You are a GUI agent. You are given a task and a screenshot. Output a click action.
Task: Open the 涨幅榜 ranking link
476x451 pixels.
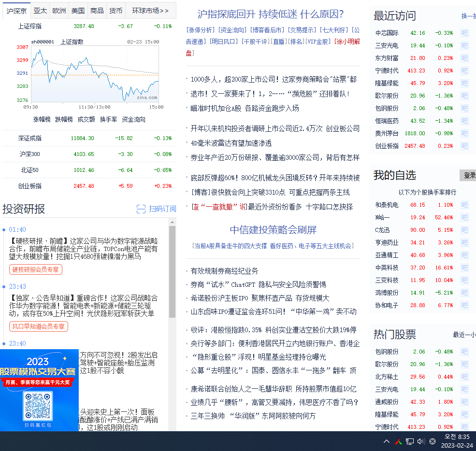point(42,119)
